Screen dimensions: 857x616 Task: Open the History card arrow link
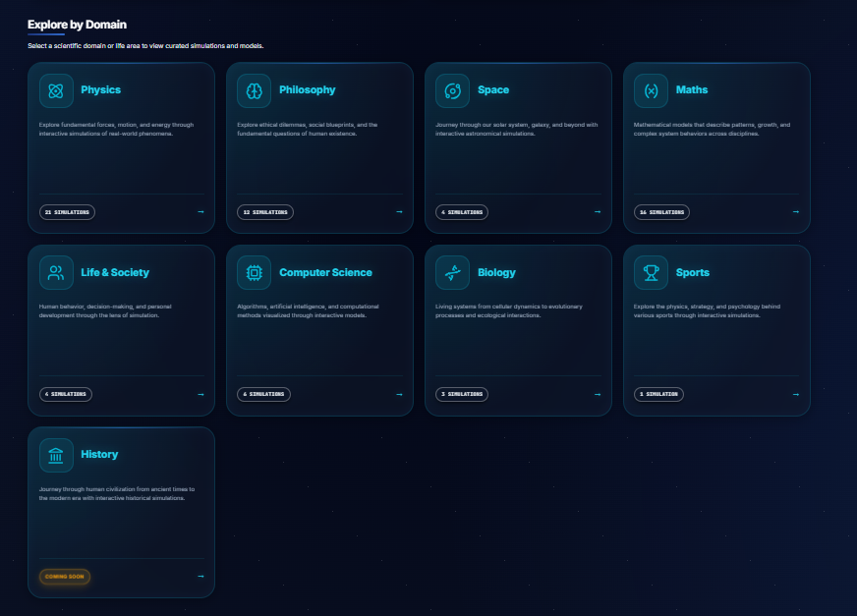[x=200, y=577]
